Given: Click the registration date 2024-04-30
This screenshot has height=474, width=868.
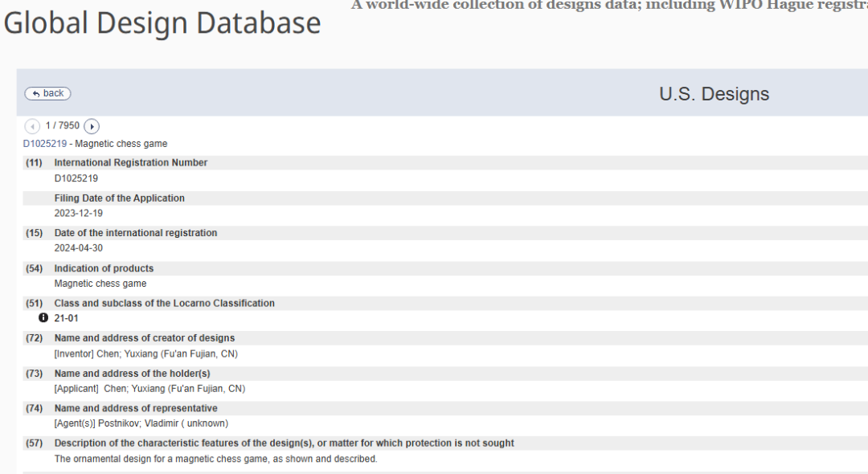Looking at the screenshot, I should coord(79,248).
